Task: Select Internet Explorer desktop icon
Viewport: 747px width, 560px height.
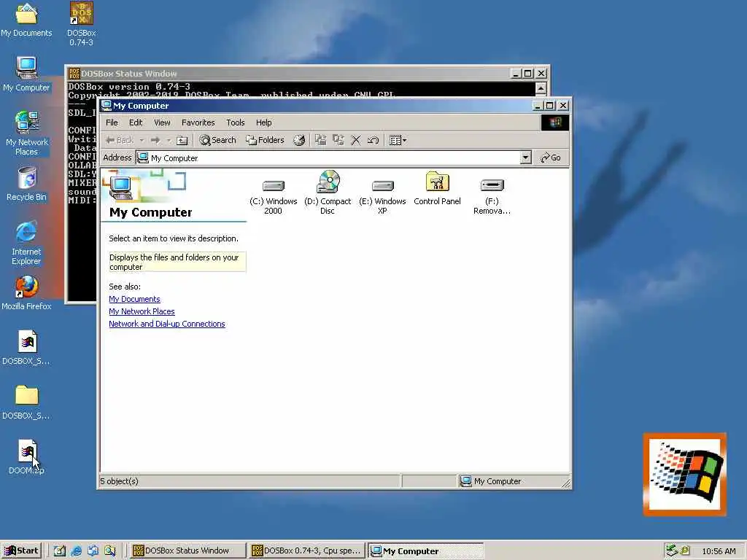Action: click(x=26, y=243)
